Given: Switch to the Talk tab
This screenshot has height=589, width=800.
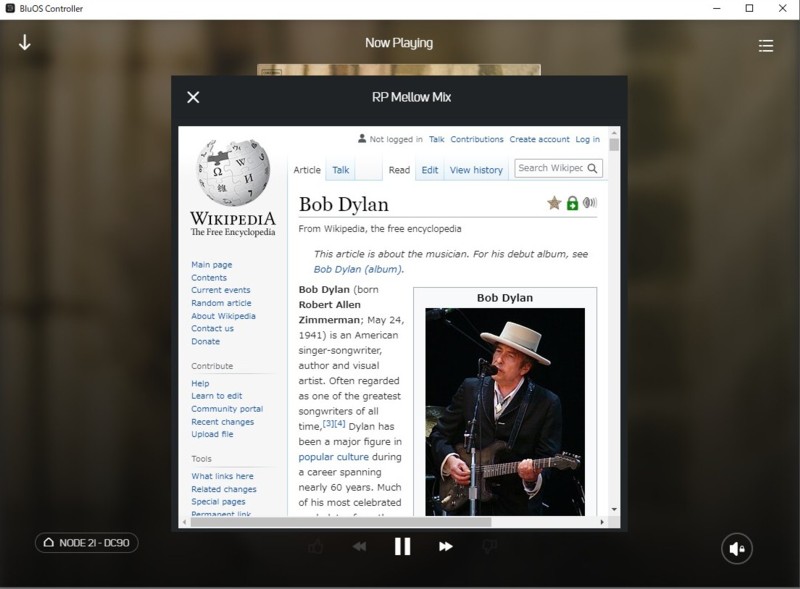Looking at the screenshot, I should (341, 170).
